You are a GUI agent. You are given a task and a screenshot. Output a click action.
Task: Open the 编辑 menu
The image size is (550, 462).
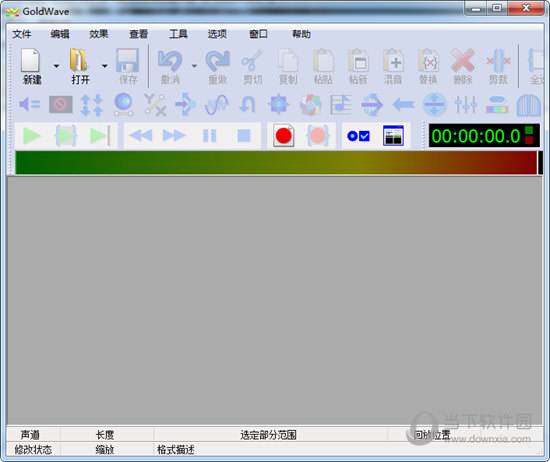pyautogui.click(x=60, y=34)
